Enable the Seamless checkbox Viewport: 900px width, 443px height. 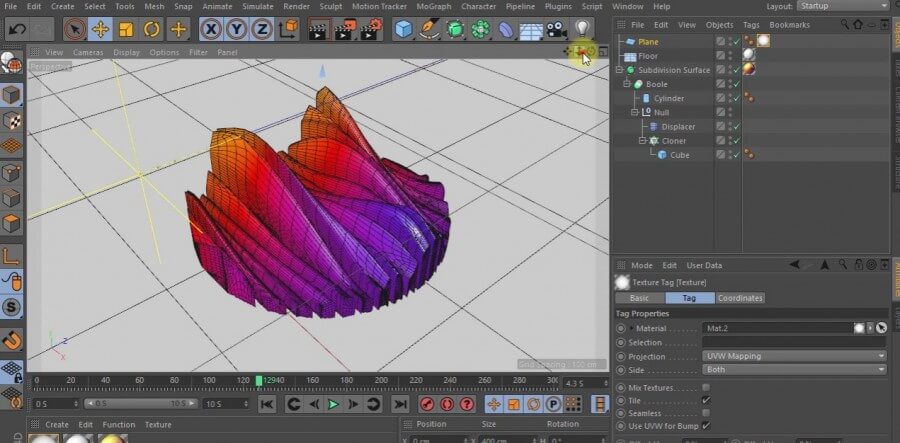click(706, 413)
